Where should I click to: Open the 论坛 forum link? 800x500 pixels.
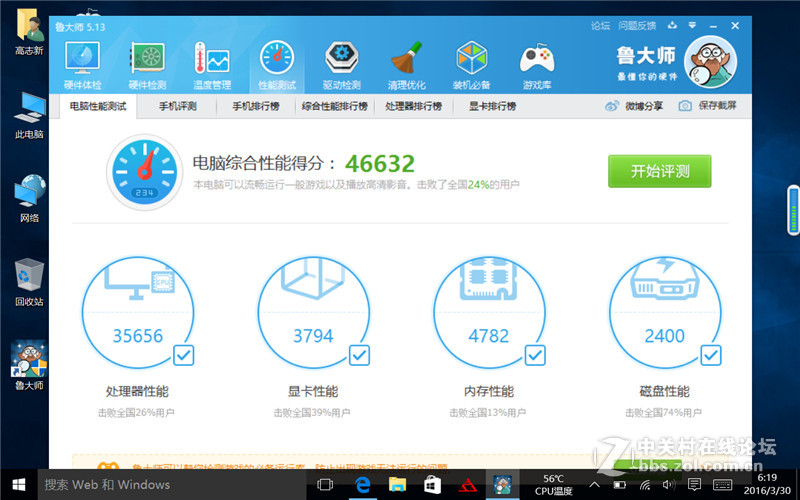click(x=601, y=26)
